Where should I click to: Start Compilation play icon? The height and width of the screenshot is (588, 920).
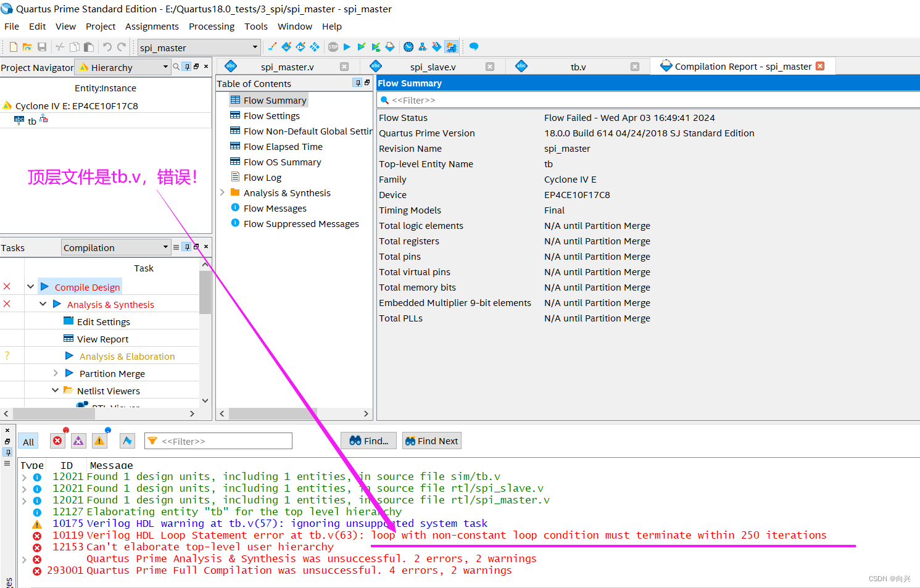[347, 47]
